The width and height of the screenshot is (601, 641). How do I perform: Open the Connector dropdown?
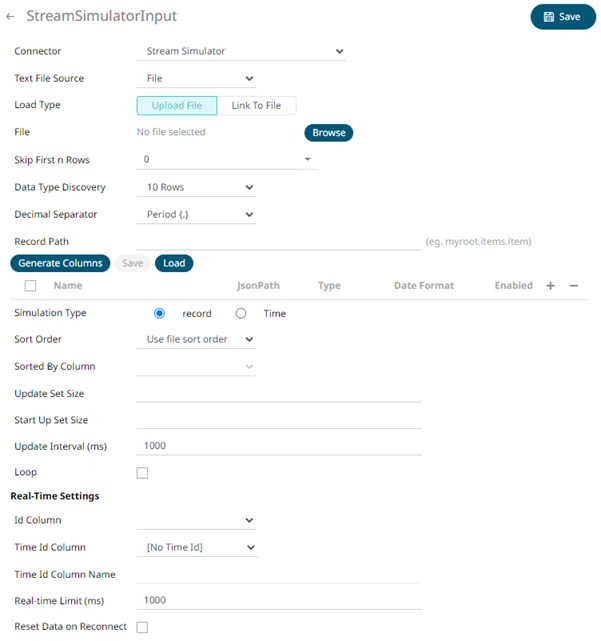240,51
